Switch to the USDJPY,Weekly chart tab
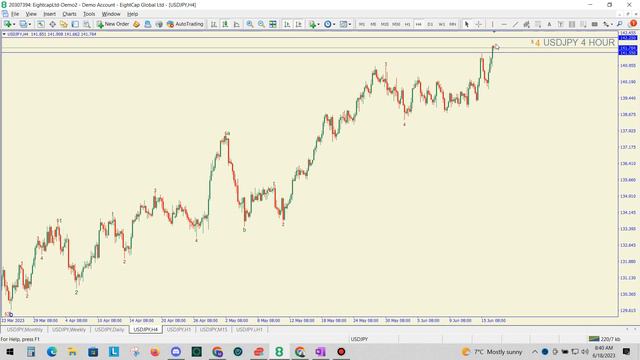 tap(69, 329)
